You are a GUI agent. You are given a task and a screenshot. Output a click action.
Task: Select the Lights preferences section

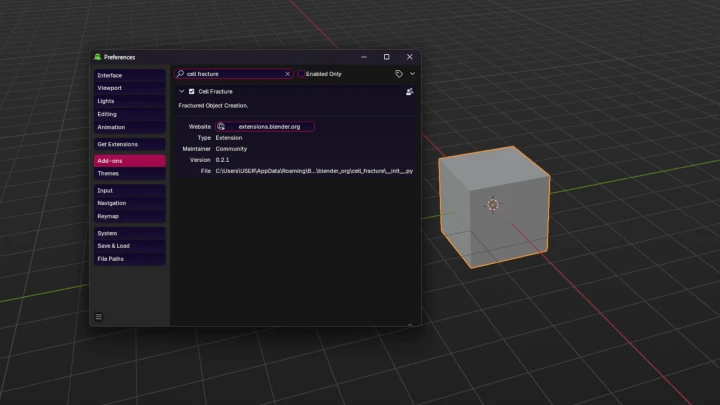click(129, 101)
